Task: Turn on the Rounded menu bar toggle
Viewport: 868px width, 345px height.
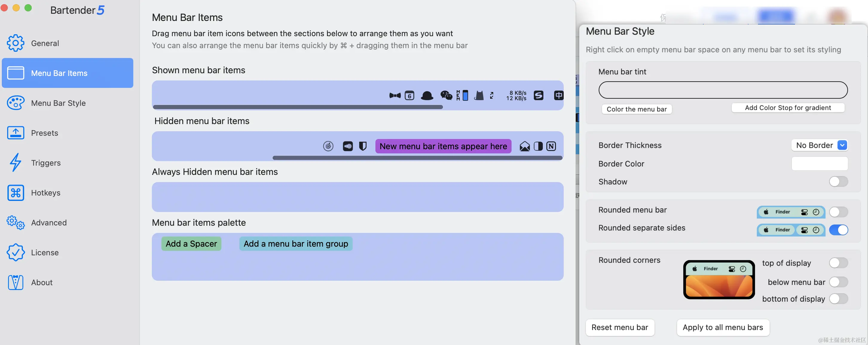Action: 838,212
